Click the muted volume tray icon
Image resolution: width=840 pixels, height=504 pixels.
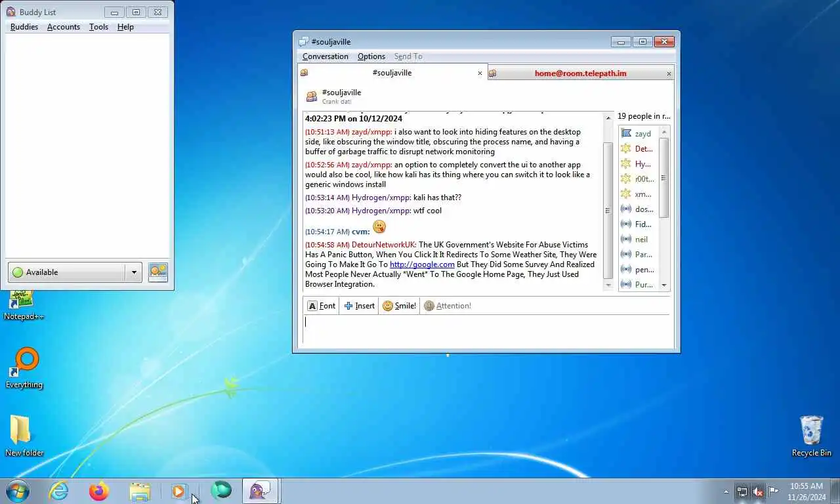[758, 491]
